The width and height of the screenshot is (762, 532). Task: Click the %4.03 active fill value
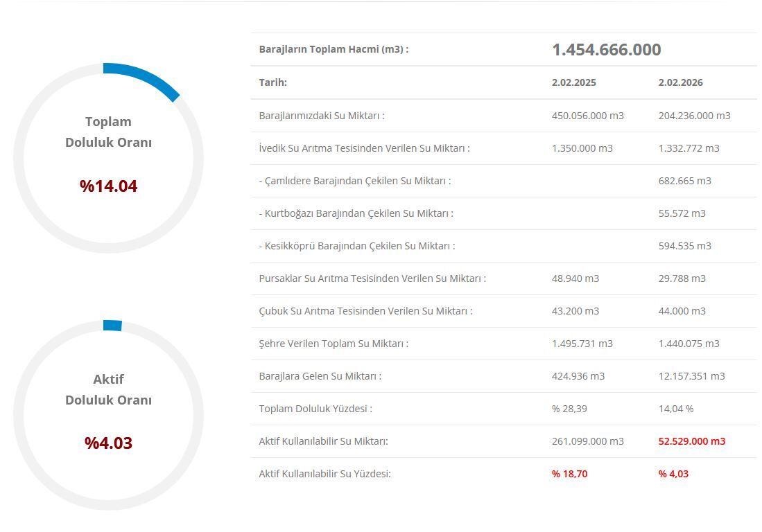(x=108, y=443)
